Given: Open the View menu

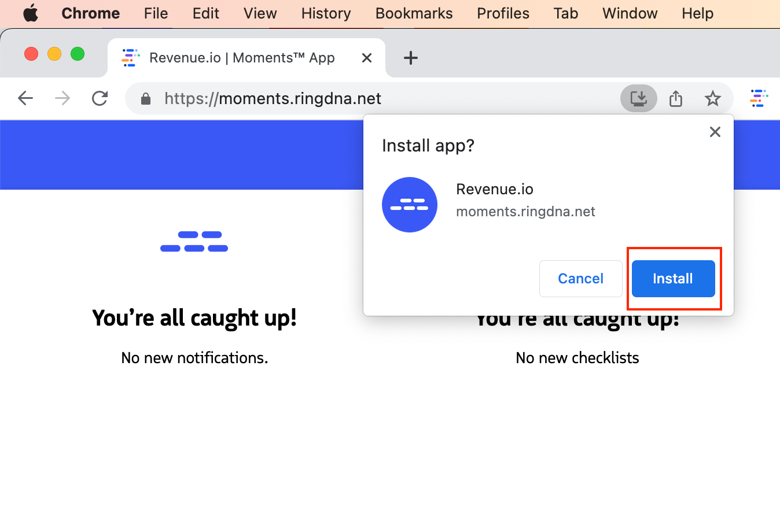Looking at the screenshot, I should 260,13.
